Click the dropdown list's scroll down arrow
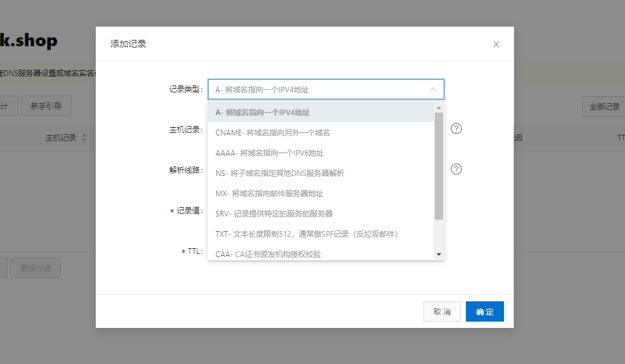 [x=439, y=254]
